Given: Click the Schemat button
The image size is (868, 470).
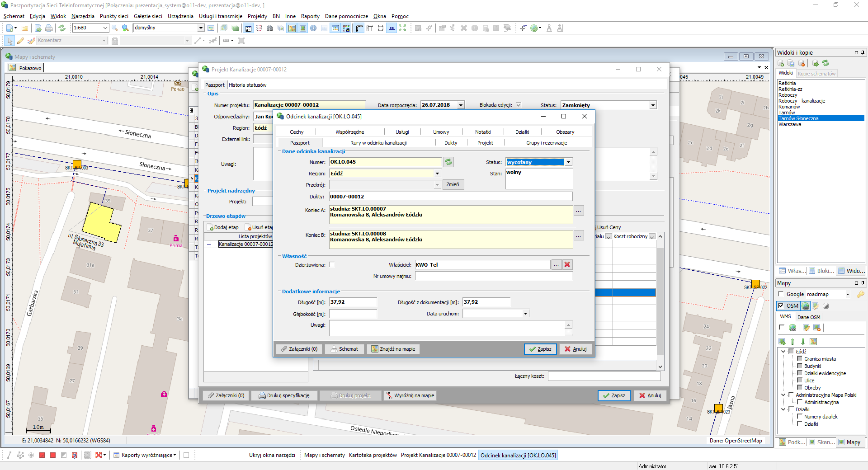Looking at the screenshot, I should click(x=344, y=349).
